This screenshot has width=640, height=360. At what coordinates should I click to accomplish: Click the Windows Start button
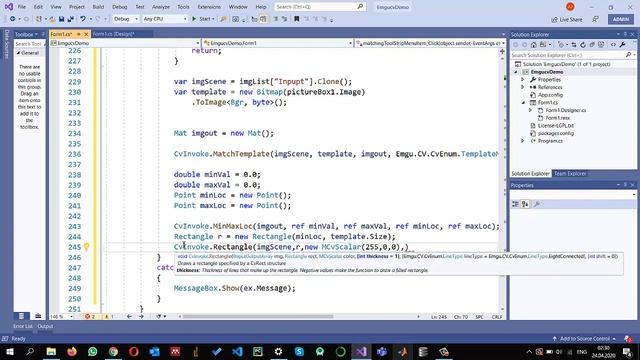pyautogui.click(x=9, y=351)
